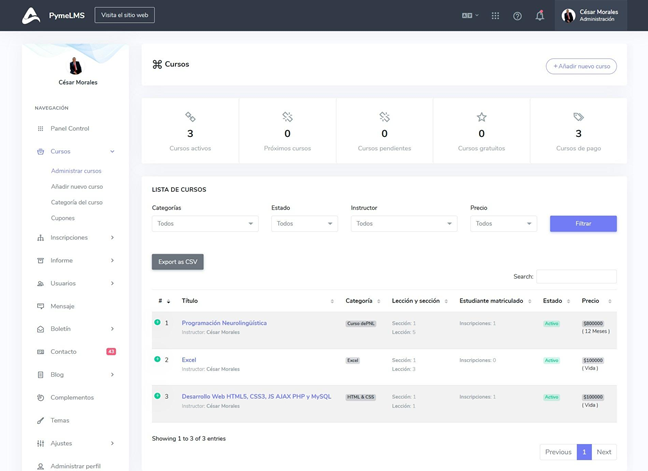Open Desarrollo Web HTML5, CSS3 course link

256,397
